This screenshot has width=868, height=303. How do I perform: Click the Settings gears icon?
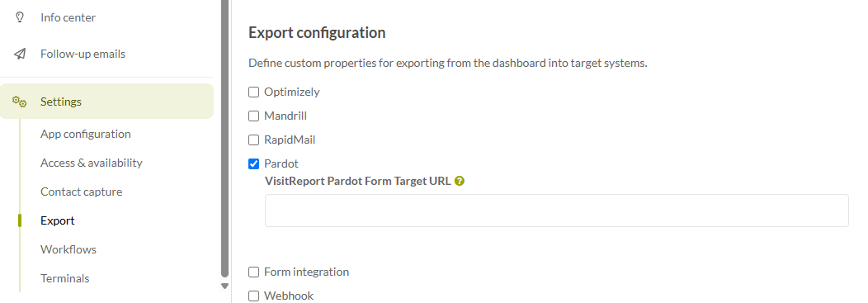click(19, 102)
